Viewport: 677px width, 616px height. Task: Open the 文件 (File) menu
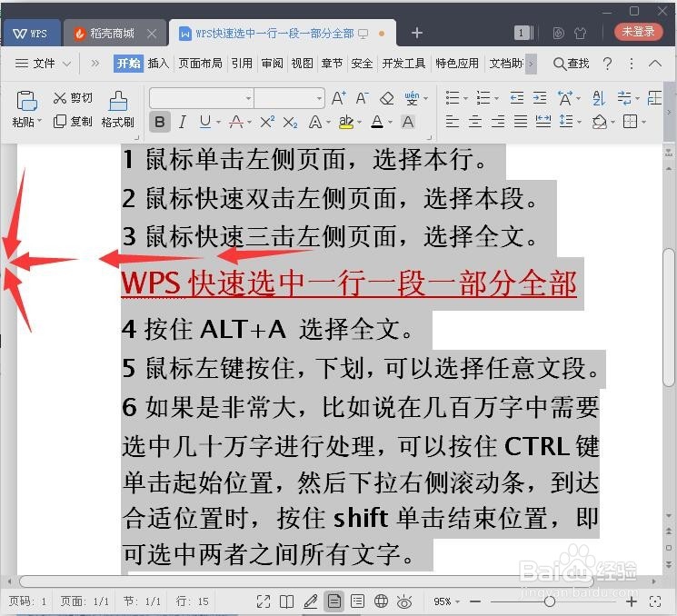[43, 64]
